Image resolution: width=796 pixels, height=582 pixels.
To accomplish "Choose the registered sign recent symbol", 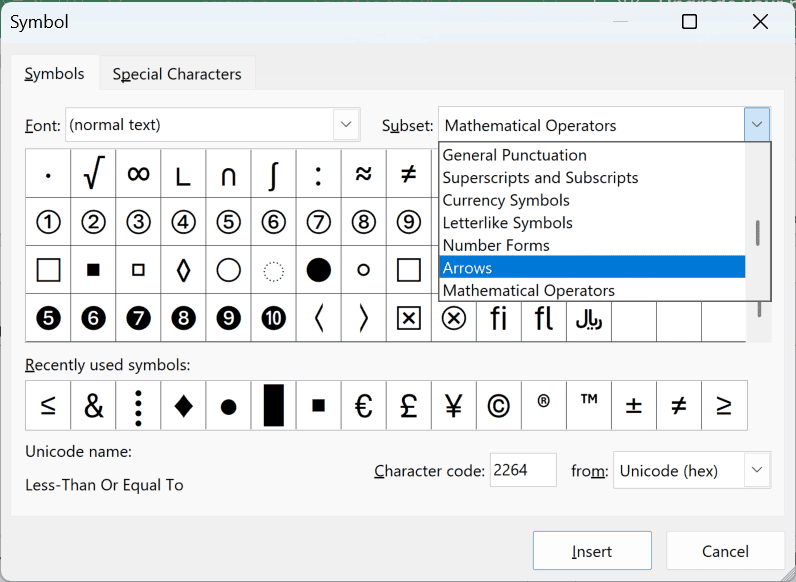I will (x=544, y=405).
